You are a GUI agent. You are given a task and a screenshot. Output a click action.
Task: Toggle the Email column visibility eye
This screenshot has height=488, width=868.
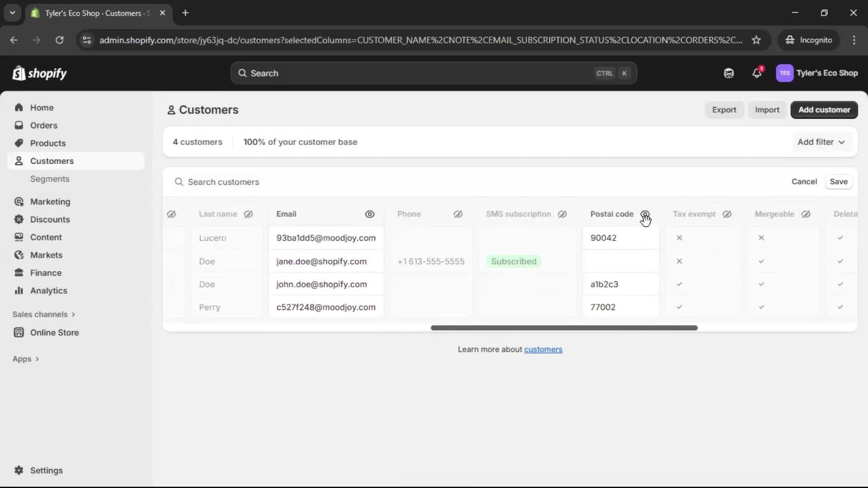[370, 214]
